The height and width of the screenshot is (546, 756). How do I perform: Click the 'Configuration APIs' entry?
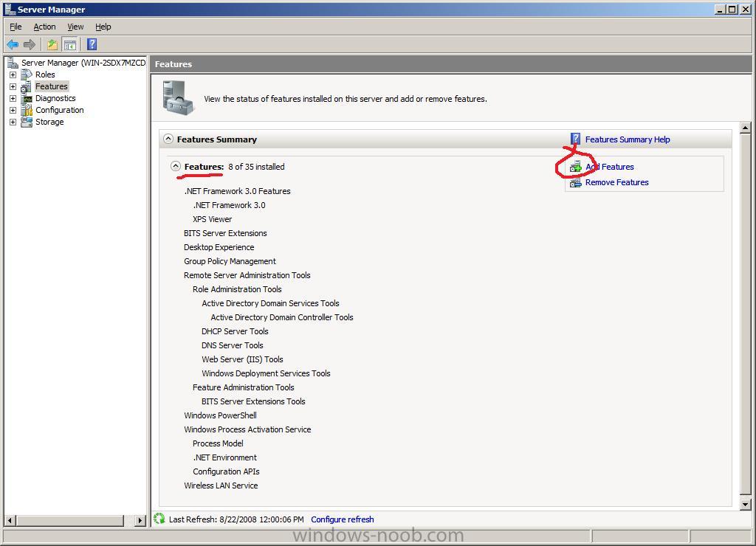pyautogui.click(x=226, y=471)
